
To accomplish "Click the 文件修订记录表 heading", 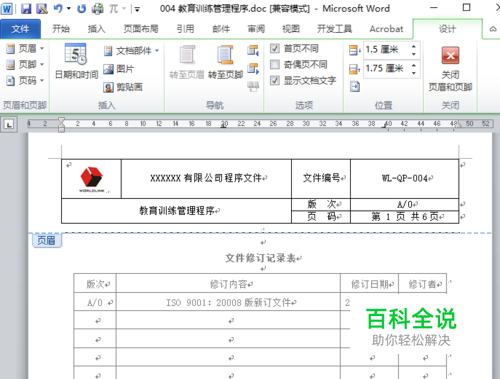I will (x=261, y=258).
